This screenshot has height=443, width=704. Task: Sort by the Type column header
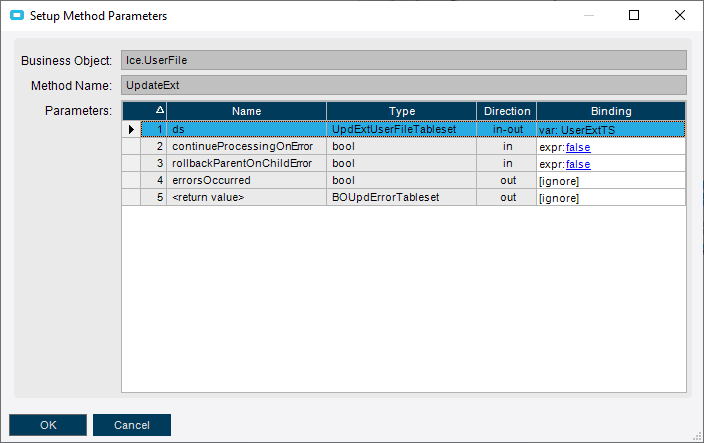pyautogui.click(x=402, y=111)
